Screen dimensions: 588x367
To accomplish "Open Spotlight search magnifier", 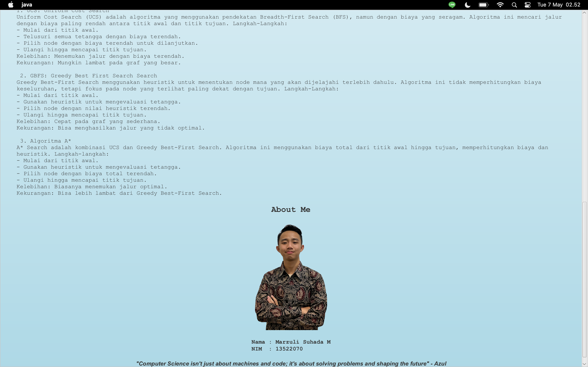I will [x=514, y=5].
